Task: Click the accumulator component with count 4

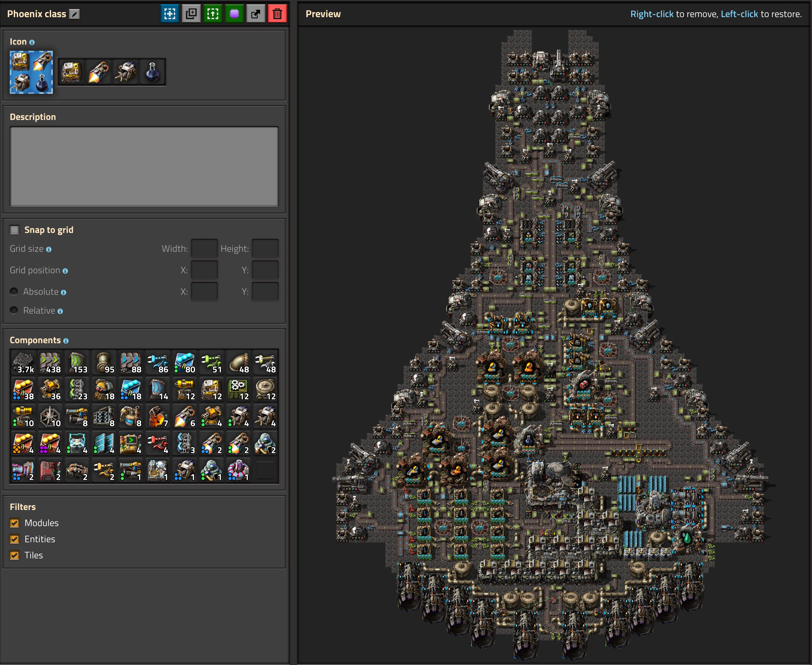Action: coord(77,443)
